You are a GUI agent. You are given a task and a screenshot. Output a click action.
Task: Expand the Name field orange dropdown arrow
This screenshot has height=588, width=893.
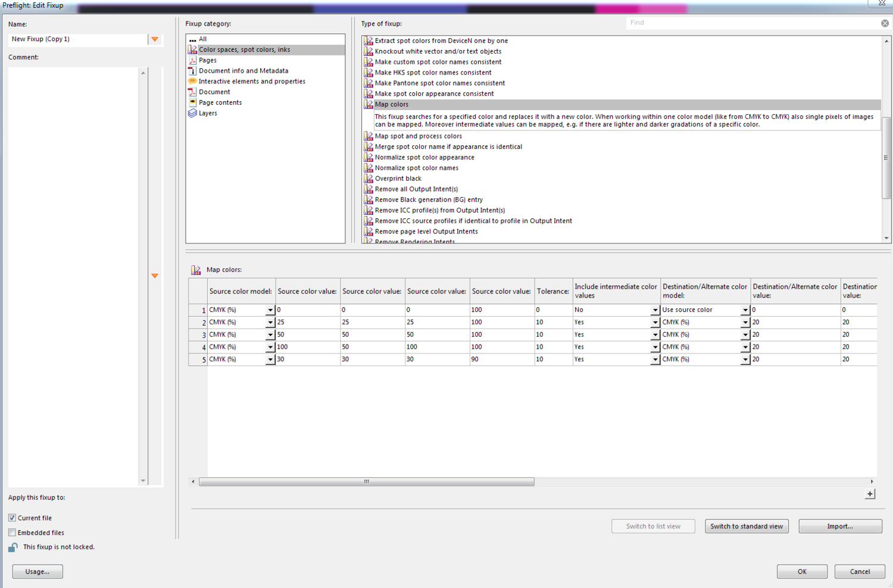155,39
